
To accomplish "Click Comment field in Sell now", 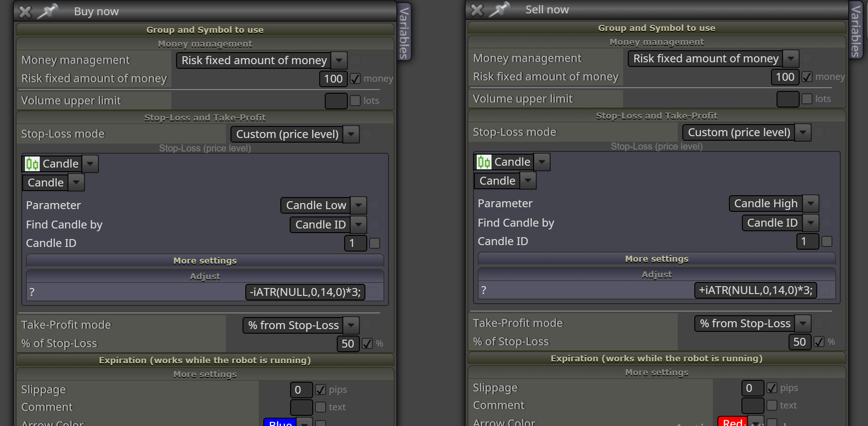I will pyautogui.click(x=753, y=406).
